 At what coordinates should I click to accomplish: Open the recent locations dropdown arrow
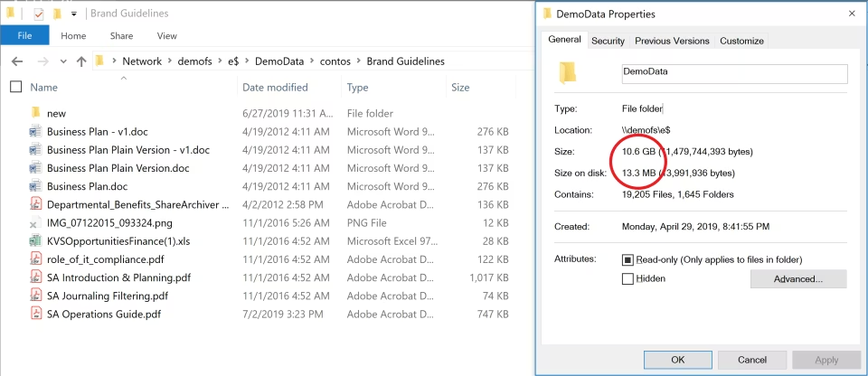(x=63, y=61)
